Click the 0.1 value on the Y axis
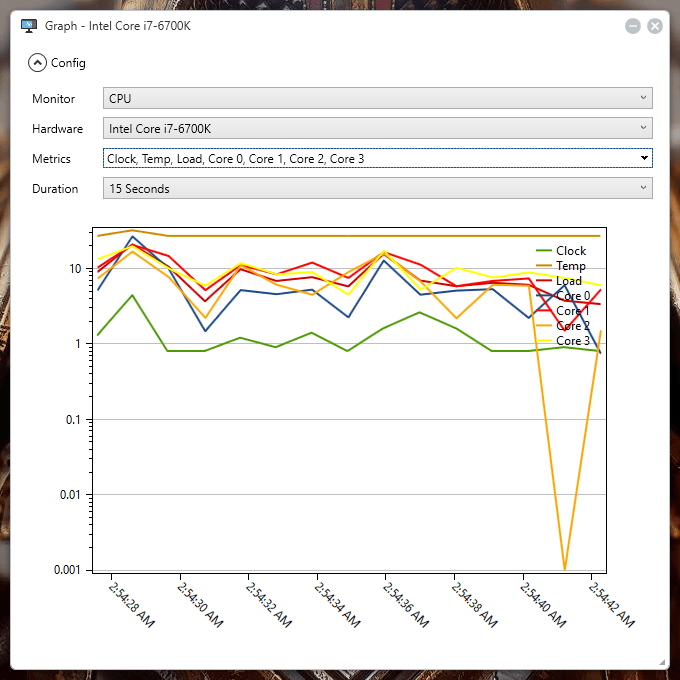680x680 pixels. pos(73,419)
